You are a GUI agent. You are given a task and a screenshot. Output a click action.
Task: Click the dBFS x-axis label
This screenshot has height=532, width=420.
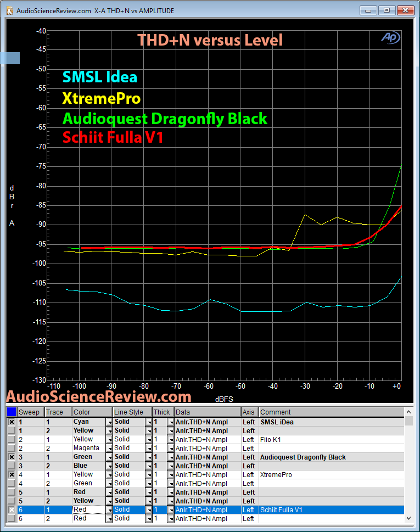pos(224,399)
